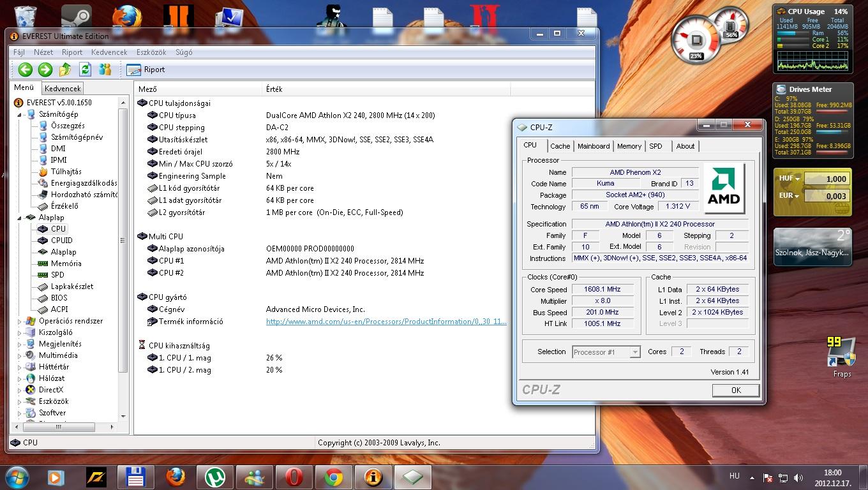Image resolution: width=868 pixels, height=490 pixels.
Task: Switch to the Kedvencek tab in the side panel
Action: click(63, 89)
